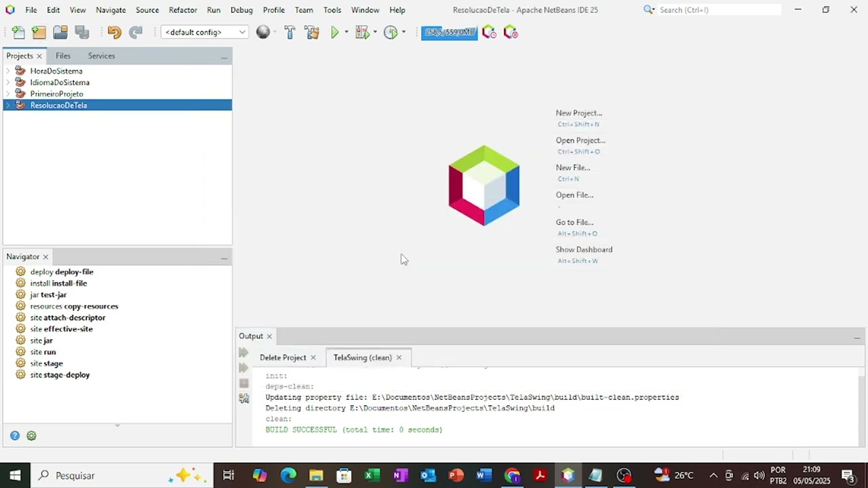Click the Windows search box Pesquisar
Screen dimensions: 868x488
(122, 475)
